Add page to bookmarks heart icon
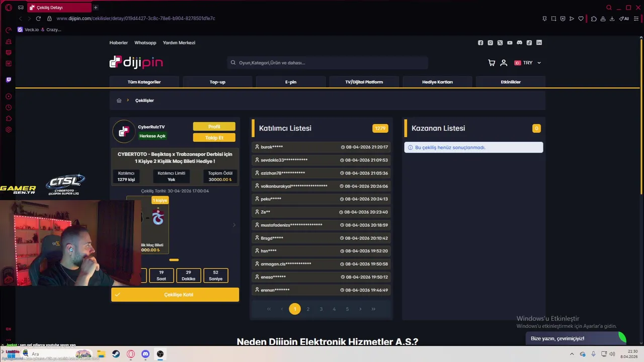This screenshot has width=644, height=362. (x=581, y=19)
